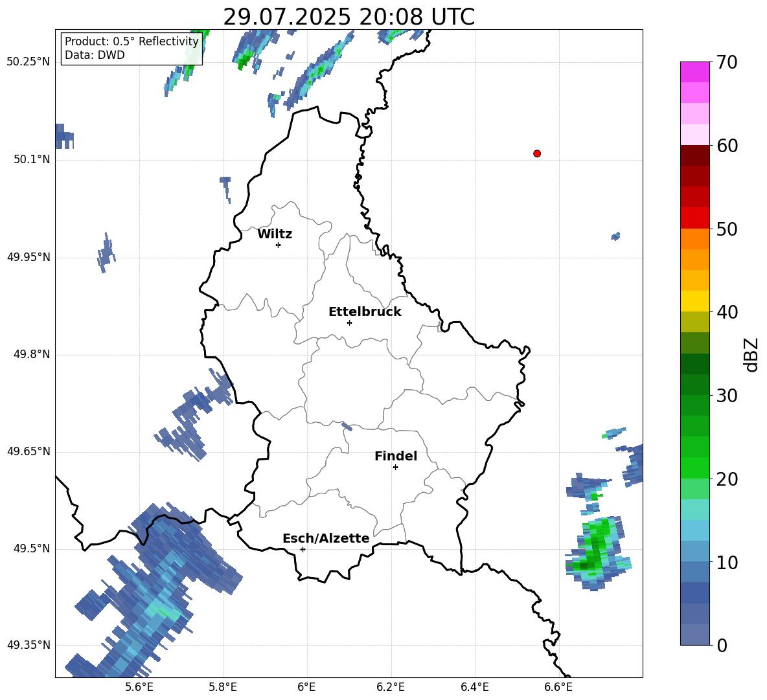Click the 6.4°E longitude label

coord(474,687)
